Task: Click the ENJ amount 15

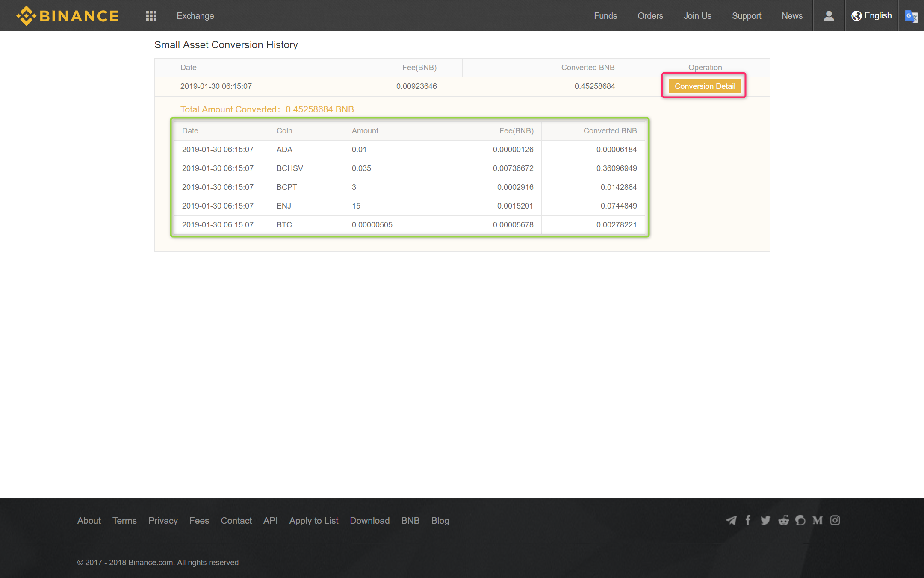Action: 356,206
